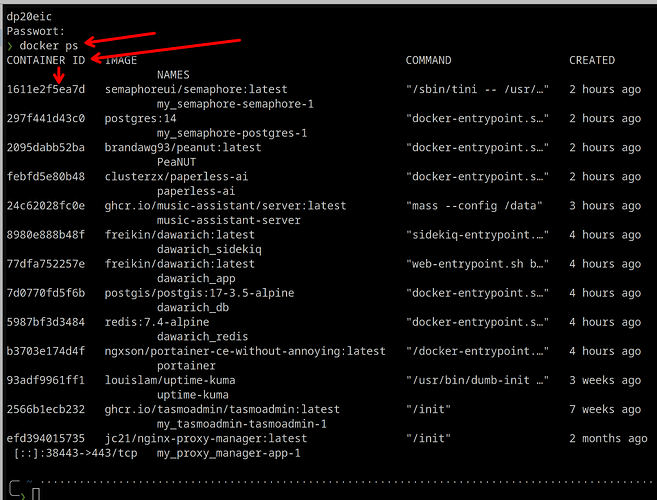Click container name my_tasmoadmin-tasmoadmin-1

point(242,424)
